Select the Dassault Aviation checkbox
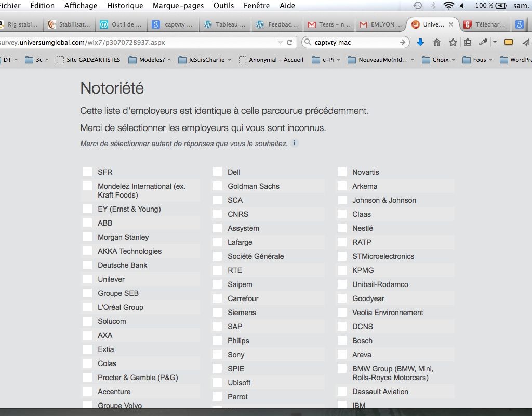Viewport: 532px width, 416px height. coord(342,392)
